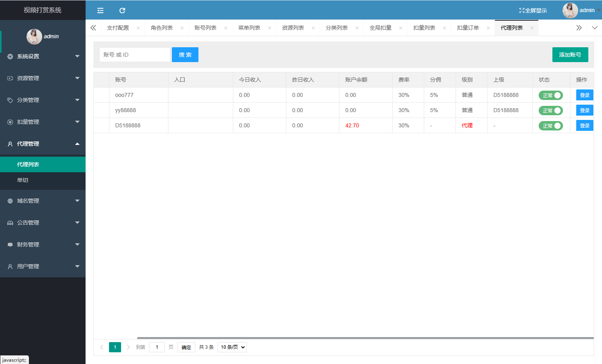Switch to the 角色列表 tab
602x364 pixels.
pyautogui.click(x=162, y=28)
